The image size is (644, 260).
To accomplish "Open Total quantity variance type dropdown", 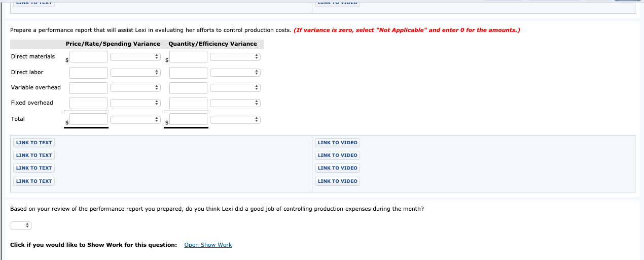I will 235,120.
